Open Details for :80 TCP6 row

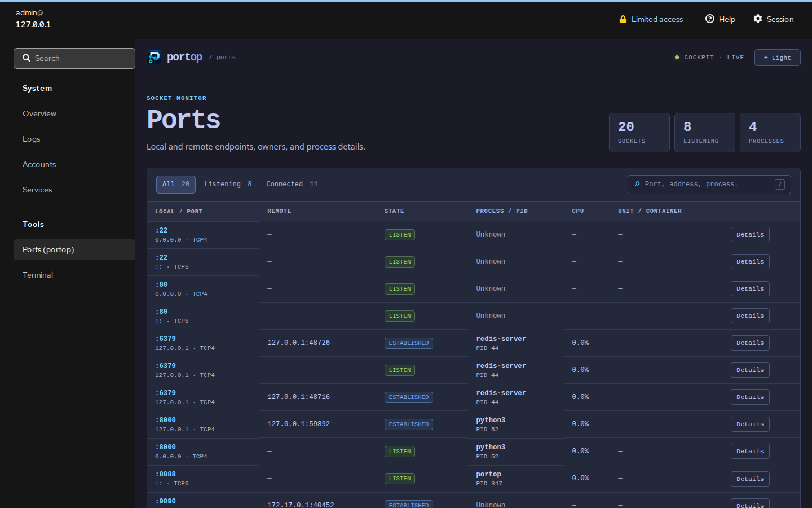[750, 316]
